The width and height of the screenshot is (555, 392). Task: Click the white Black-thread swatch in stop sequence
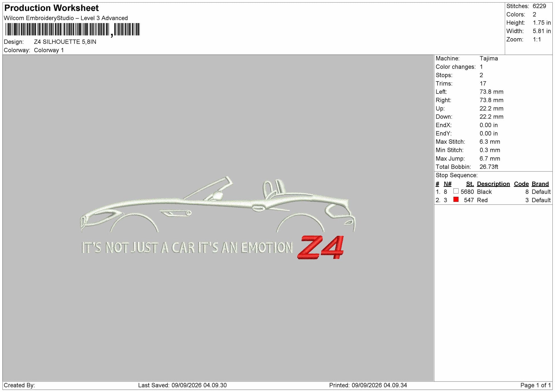pyautogui.click(x=456, y=191)
